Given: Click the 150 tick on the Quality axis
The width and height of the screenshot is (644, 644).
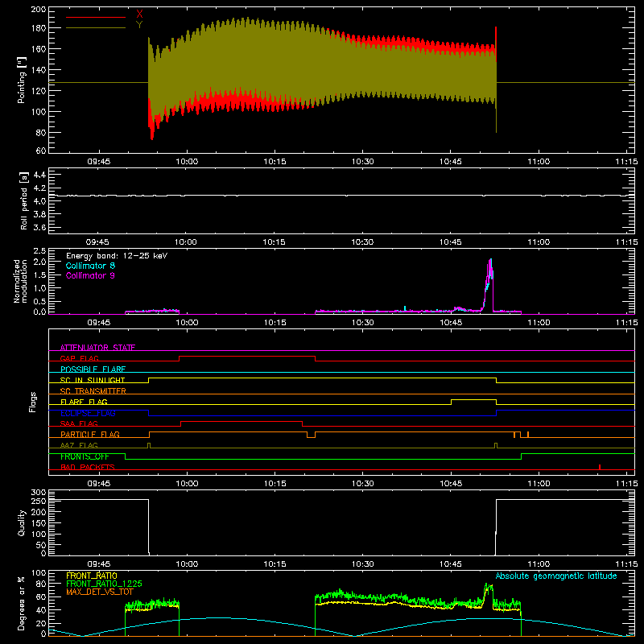Looking at the screenshot, I should (x=39, y=523).
